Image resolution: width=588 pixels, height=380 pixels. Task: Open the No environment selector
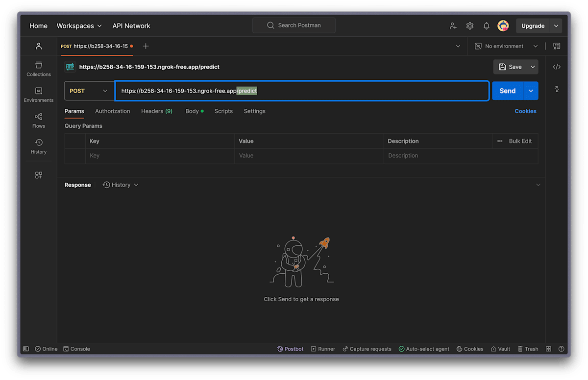point(506,46)
